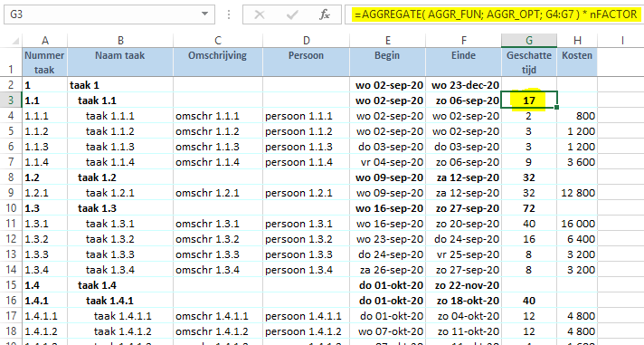Click the fill handle of cell G3
This screenshot has width=644, height=345.
click(x=557, y=108)
